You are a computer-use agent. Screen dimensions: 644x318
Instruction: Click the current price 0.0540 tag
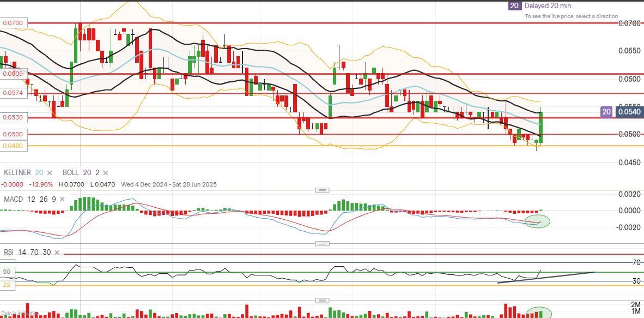(x=630, y=112)
